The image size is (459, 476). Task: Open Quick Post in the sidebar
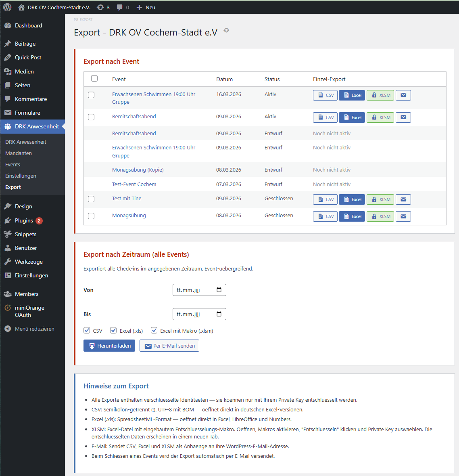coord(32,57)
